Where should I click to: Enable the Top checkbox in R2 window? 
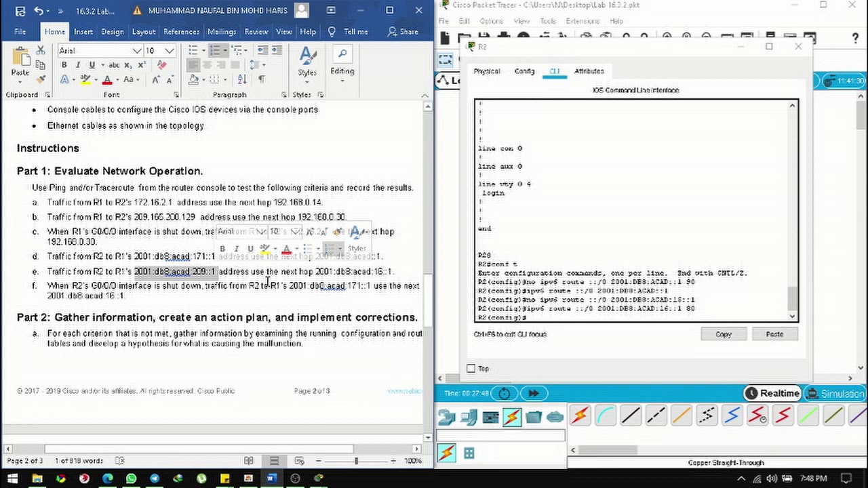(x=471, y=369)
